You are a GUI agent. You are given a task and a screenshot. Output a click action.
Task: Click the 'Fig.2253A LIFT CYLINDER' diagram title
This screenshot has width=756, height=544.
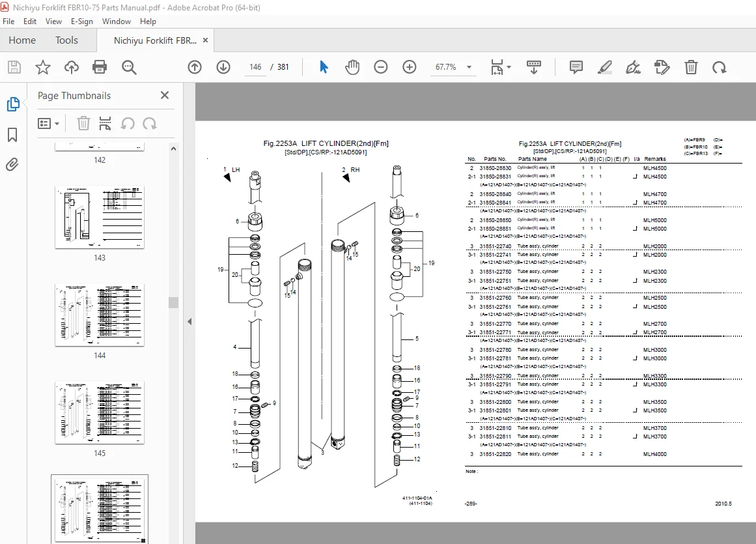tap(326, 143)
